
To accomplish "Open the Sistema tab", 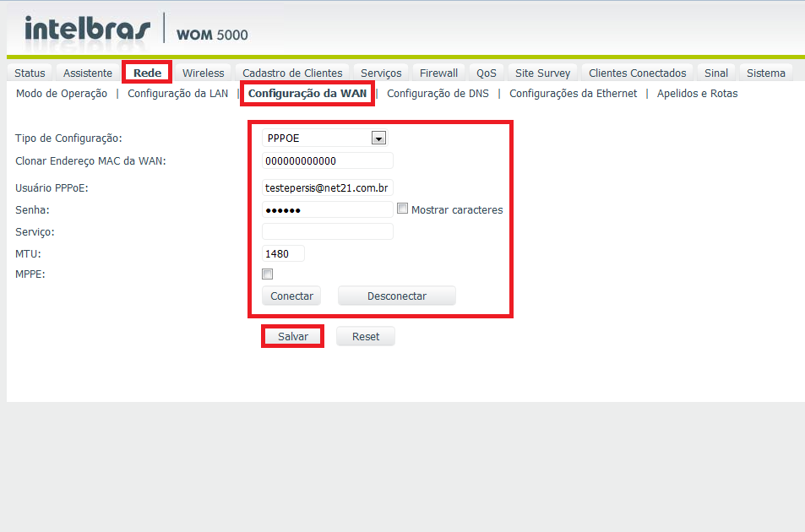I will [x=765, y=73].
